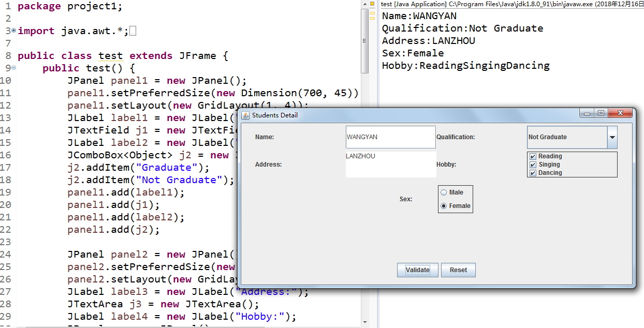Click the Hobby: label in the dialog
This screenshot has height=328, width=644.
tap(446, 165)
